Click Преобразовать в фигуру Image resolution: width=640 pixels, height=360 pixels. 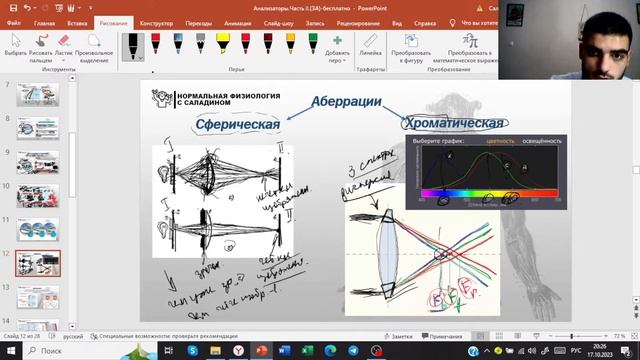(411, 48)
